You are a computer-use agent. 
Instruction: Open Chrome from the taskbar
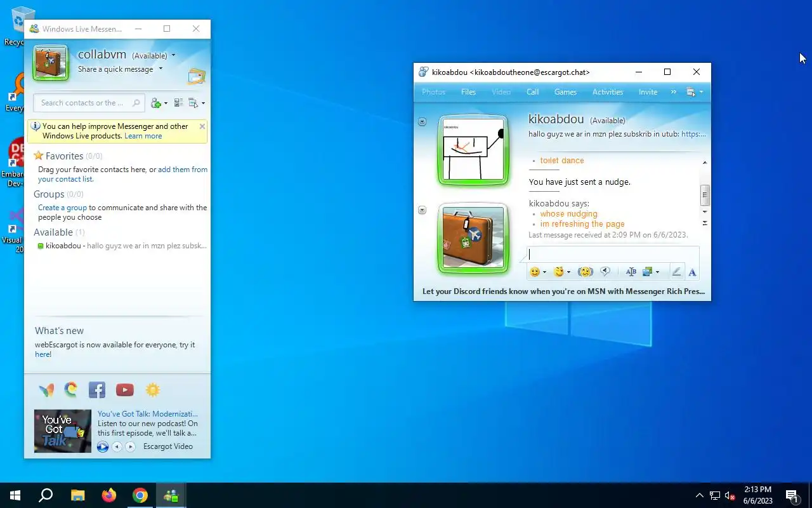point(140,495)
